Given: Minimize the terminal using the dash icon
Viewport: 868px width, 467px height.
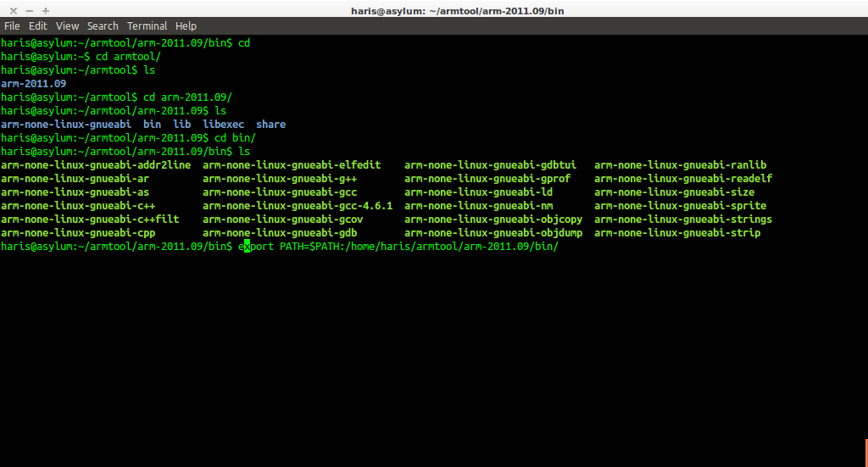Looking at the screenshot, I should coord(29,10).
